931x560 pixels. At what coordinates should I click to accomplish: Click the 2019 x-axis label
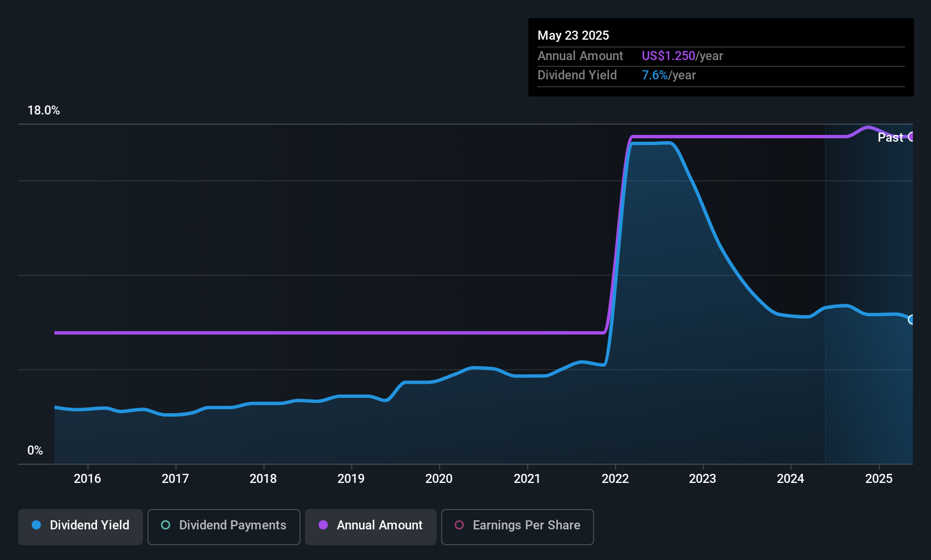(351, 479)
